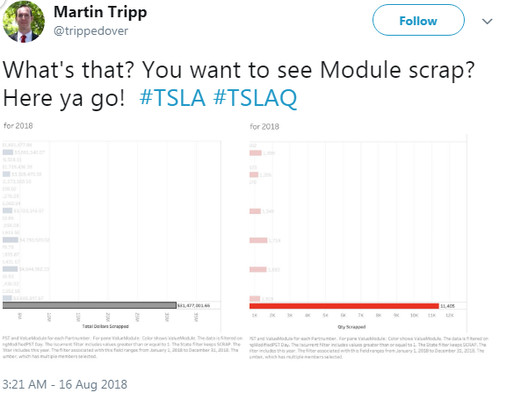Click the caption text under the right chart
509x397 pixels.
click(369, 347)
